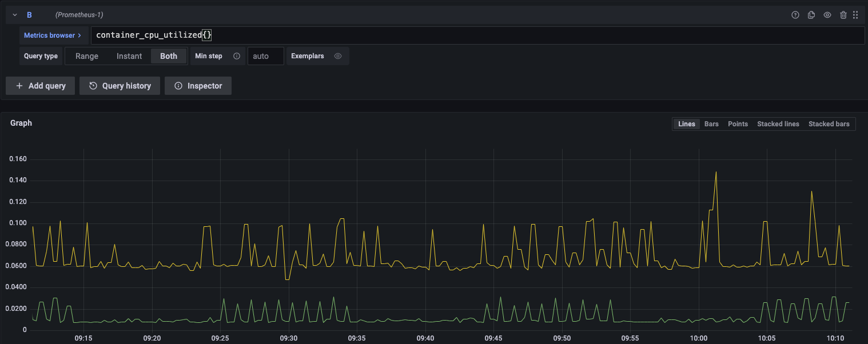Click the clock icon beside Query history
The height and width of the screenshot is (344, 868).
[x=93, y=86]
